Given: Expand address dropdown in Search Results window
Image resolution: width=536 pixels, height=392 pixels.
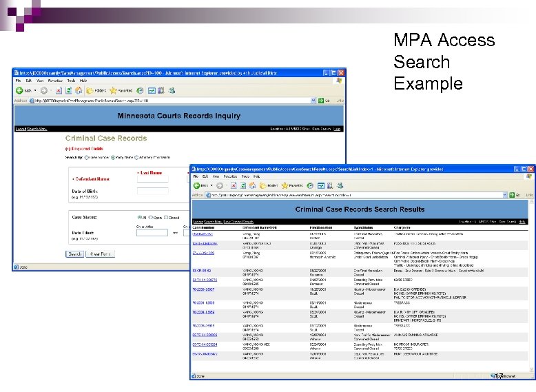Looking at the screenshot, I should (505, 195).
